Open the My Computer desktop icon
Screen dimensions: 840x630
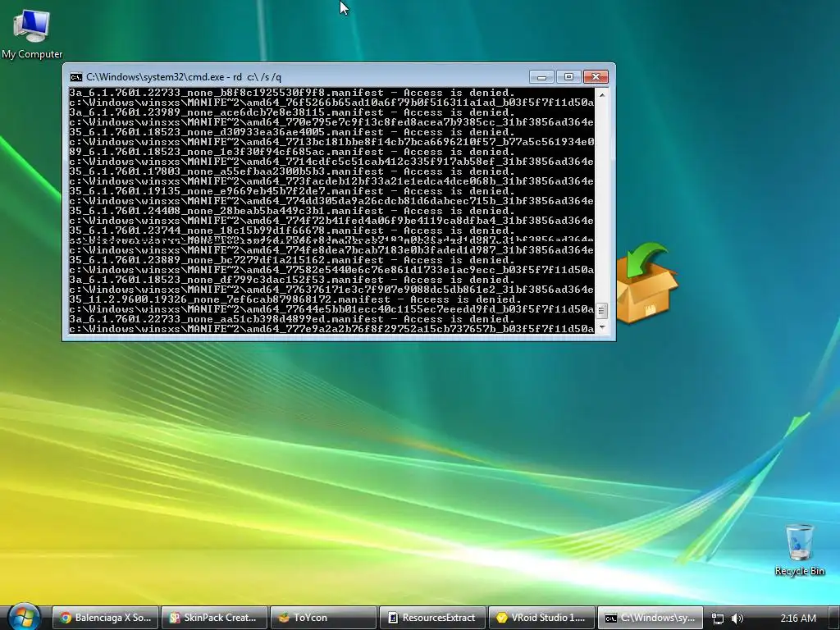point(32,34)
